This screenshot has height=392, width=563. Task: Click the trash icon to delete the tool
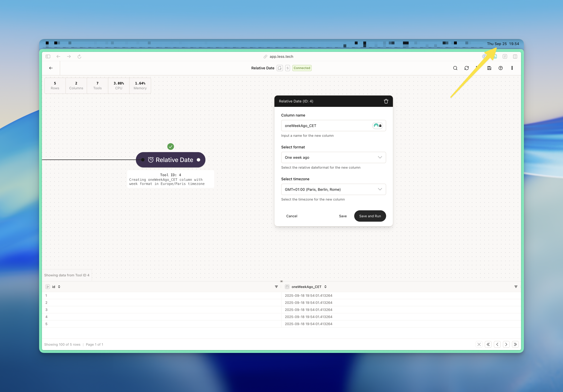[x=386, y=101]
